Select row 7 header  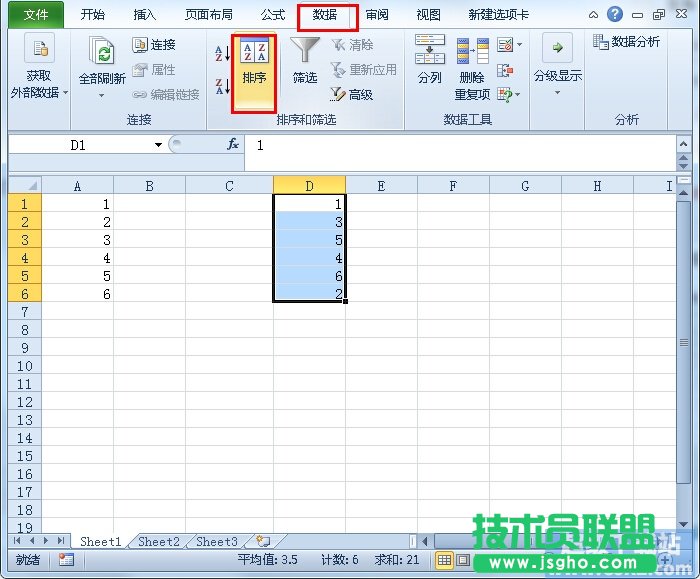click(25, 312)
